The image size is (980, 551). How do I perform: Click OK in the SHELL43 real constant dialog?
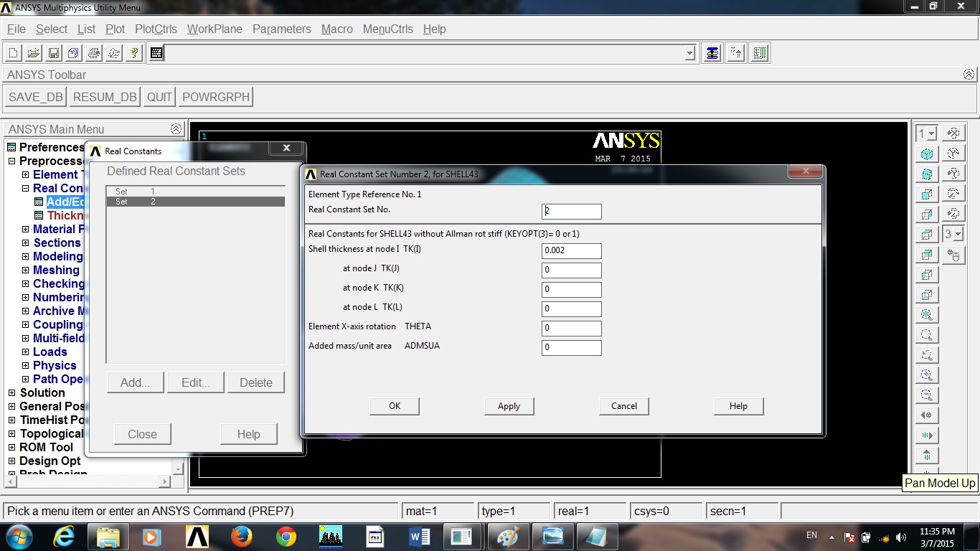point(395,406)
